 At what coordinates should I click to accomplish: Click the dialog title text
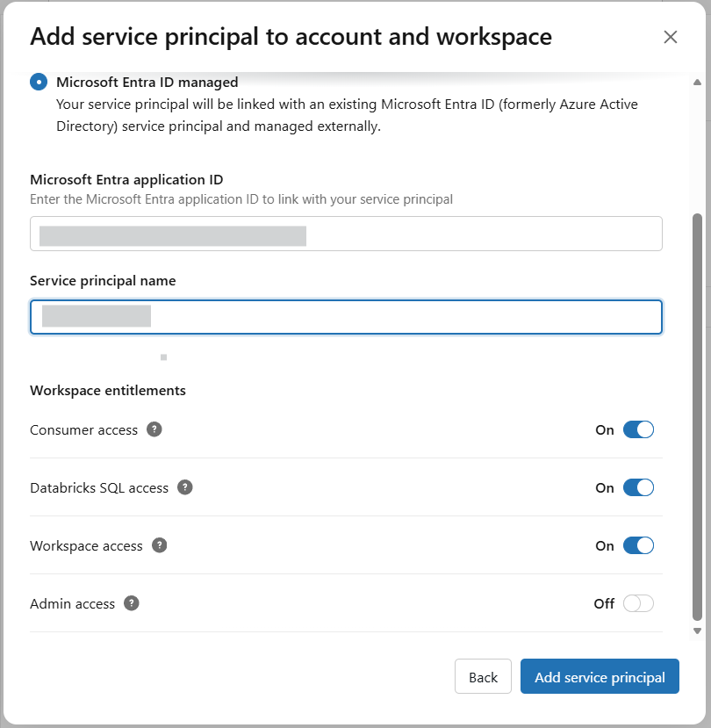(x=291, y=37)
